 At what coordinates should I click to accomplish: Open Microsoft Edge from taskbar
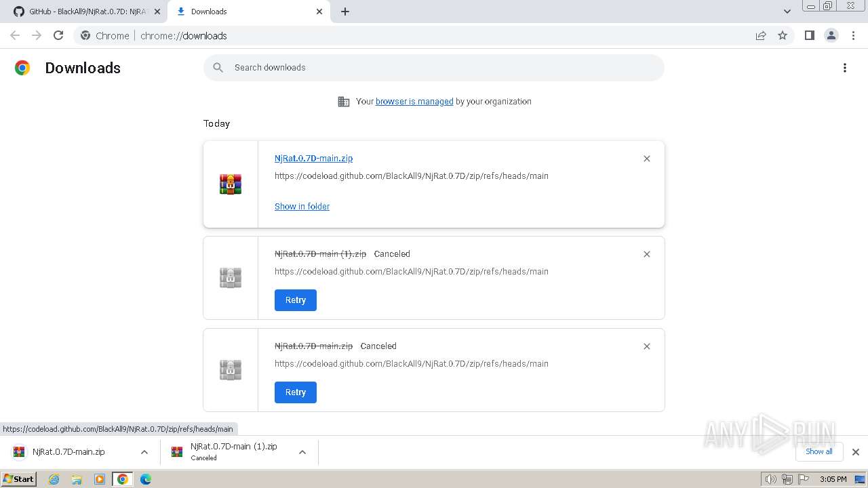click(x=146, y=479)
